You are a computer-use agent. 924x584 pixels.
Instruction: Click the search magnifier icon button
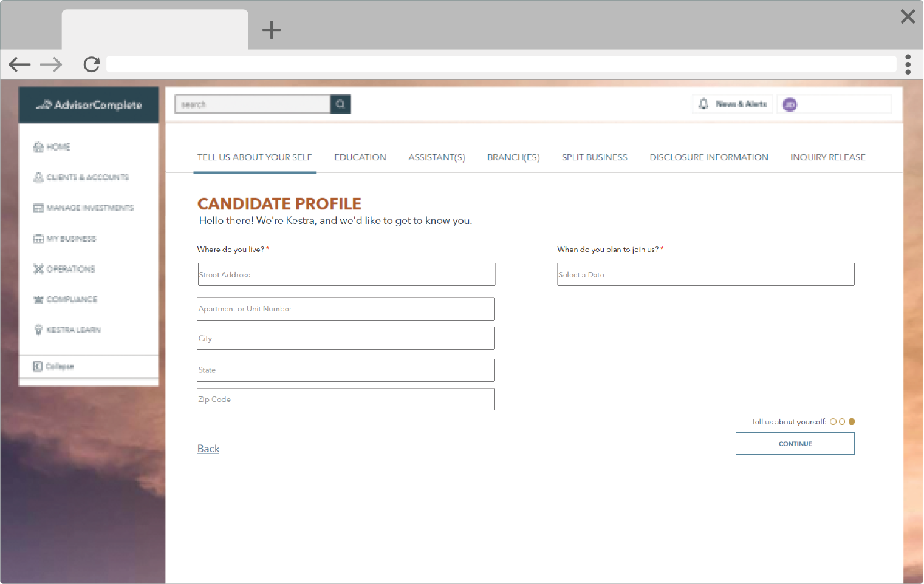click(340, 104)
